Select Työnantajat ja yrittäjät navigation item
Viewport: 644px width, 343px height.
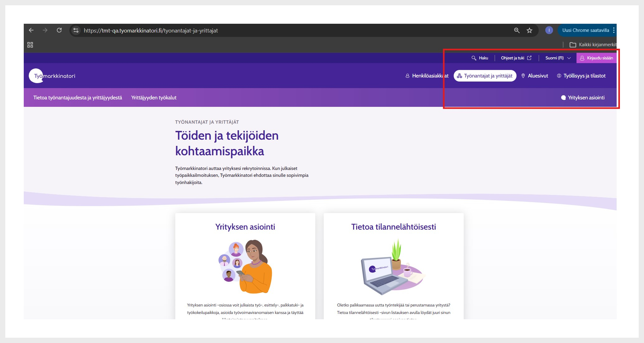[485, 76]
